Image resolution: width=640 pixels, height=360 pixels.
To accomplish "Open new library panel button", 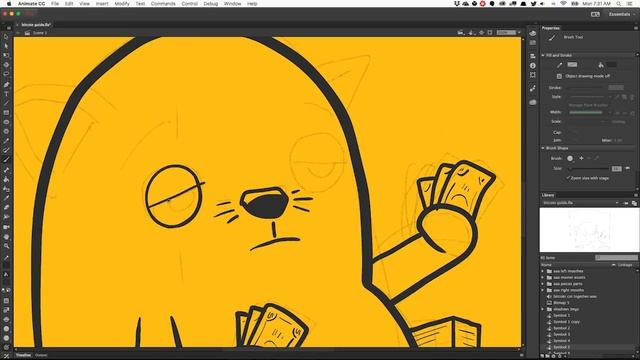I will click(634, 203).
